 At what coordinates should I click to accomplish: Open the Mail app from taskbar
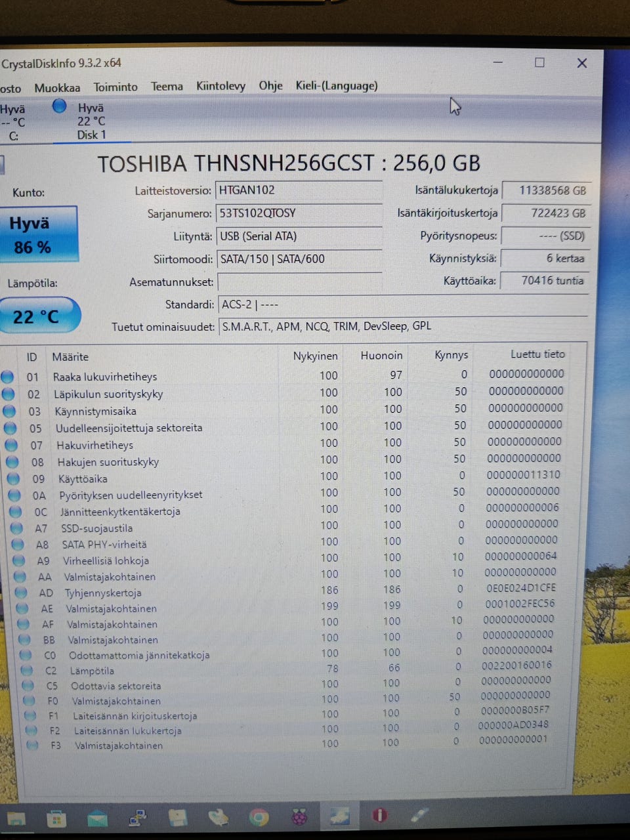[97, 818]
